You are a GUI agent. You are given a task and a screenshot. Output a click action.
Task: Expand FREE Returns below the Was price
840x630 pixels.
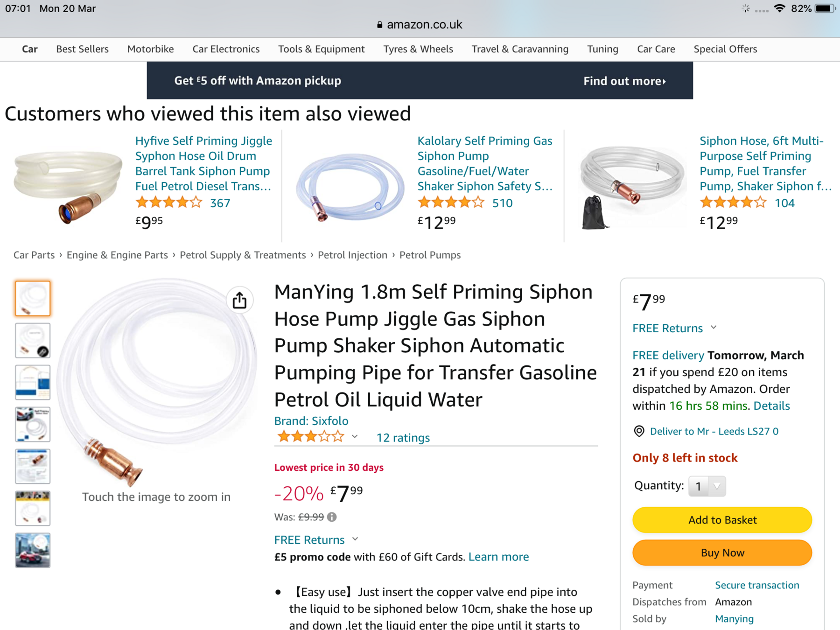click(355, 539)
